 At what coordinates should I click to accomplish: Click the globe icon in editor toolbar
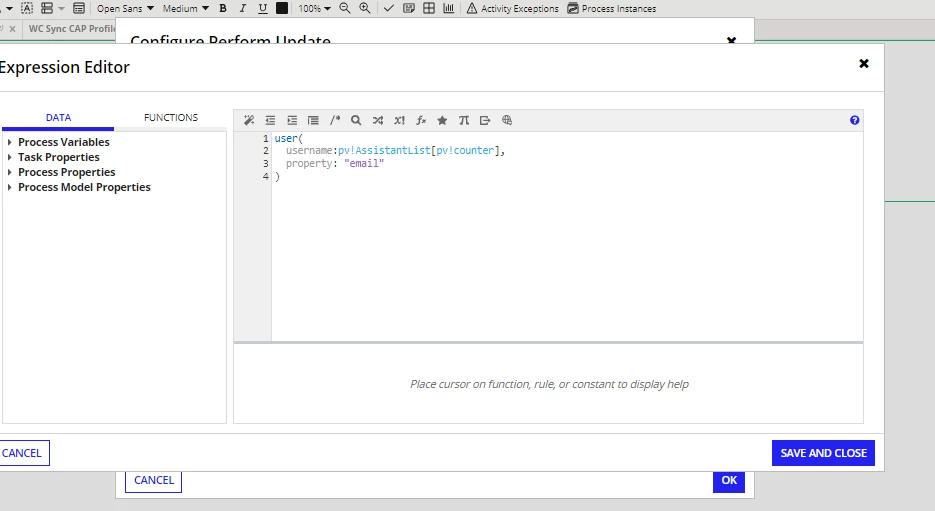[507, 120]
